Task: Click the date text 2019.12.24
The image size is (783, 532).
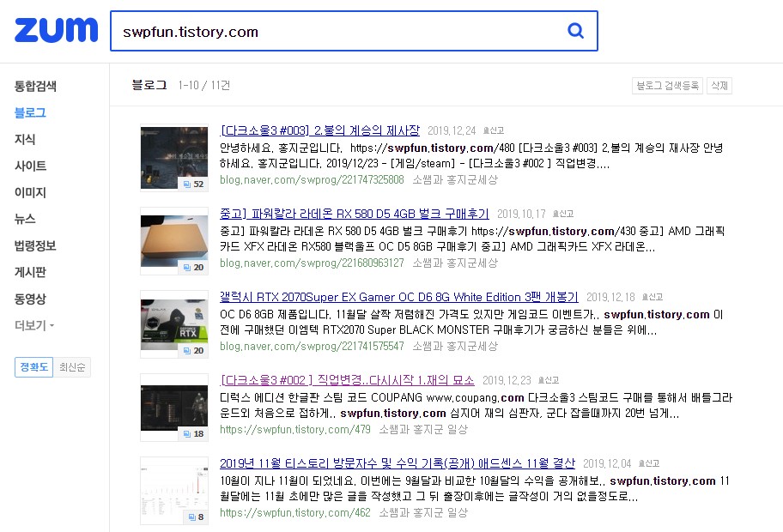Action: (x=452, y=130)
